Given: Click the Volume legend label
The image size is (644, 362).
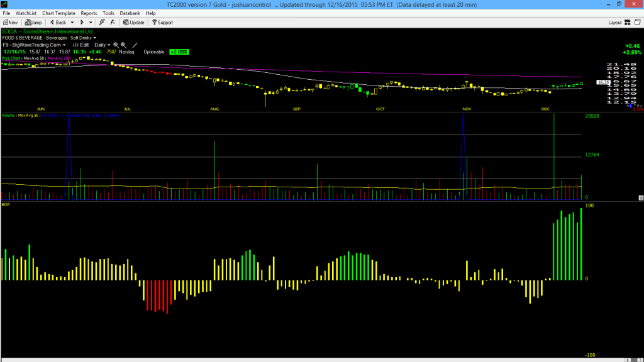Looking at the screenshot, I should click(8, 116).
